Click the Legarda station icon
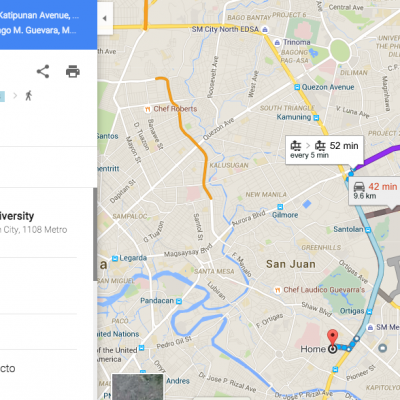 115,258
